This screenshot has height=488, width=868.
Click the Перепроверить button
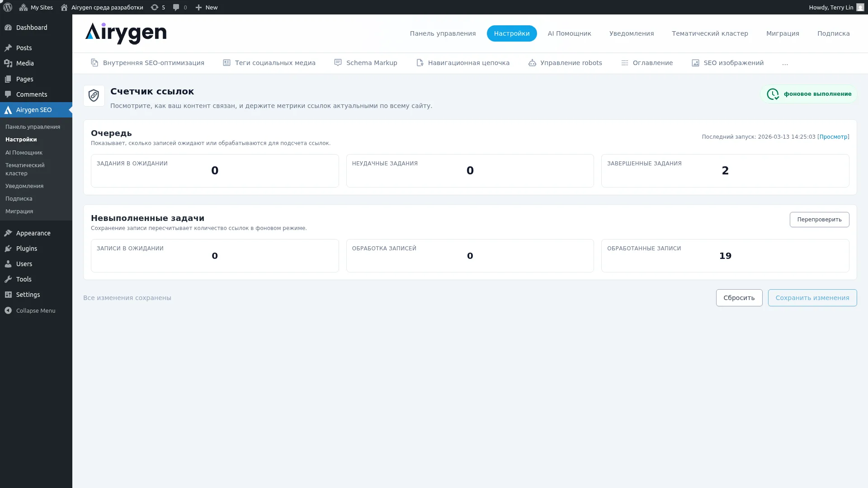click(x=819, y=220)
